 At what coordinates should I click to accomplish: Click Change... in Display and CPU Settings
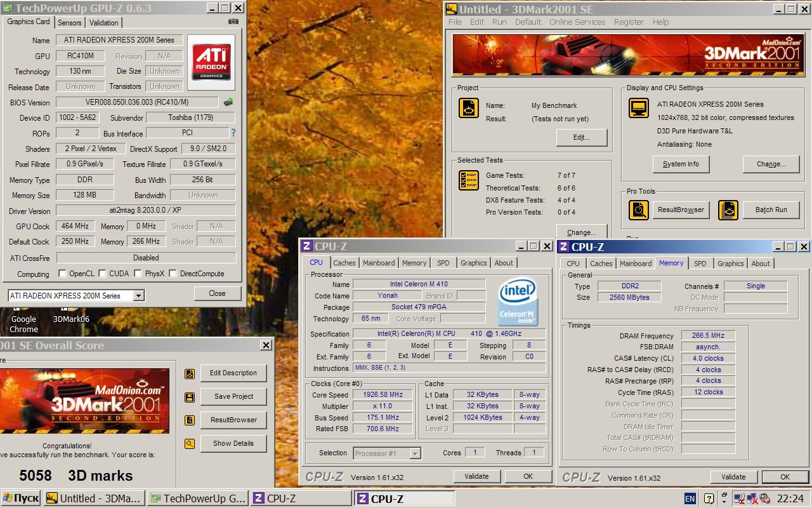[771, 164]
